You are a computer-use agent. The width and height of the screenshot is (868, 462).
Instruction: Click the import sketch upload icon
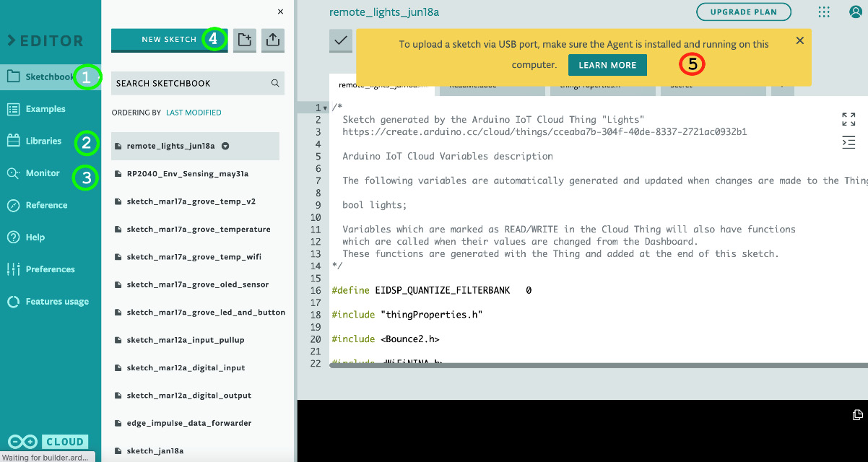coord(272,40)
